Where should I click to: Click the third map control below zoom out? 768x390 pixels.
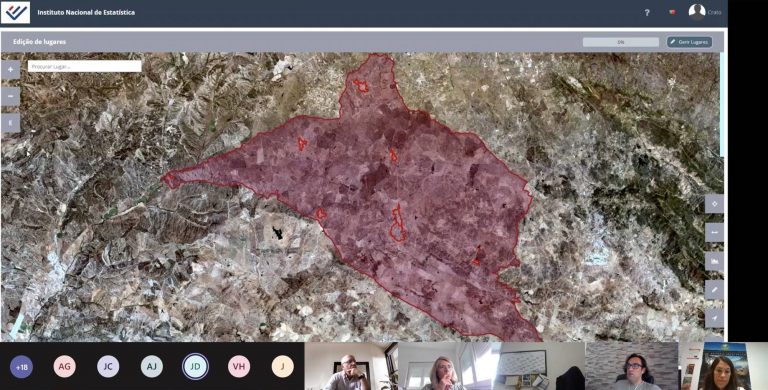tap(10, 123)
